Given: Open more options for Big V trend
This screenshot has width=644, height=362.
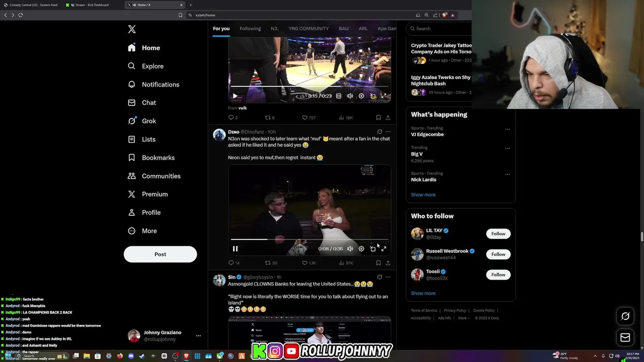Looking at the screenshot, I should [508, 148].
